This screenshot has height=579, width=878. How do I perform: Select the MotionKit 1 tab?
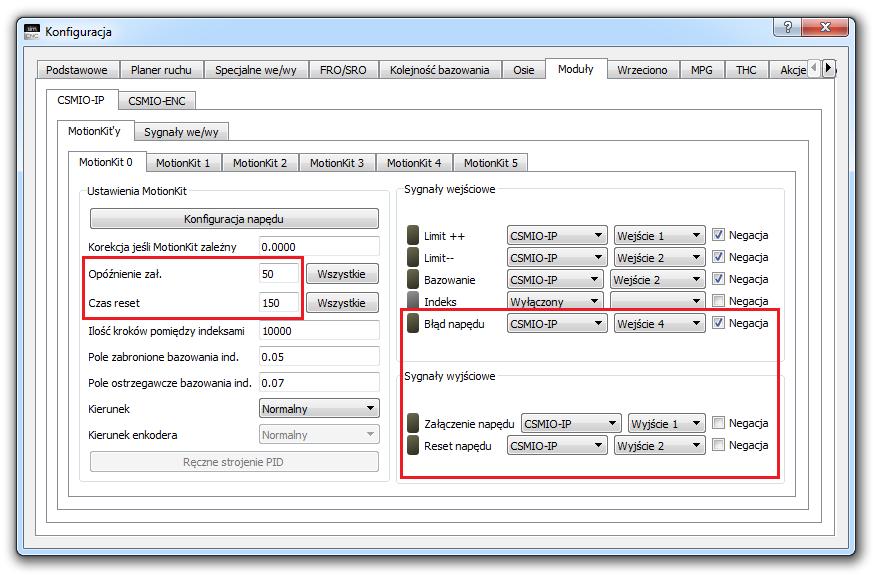(x=183, y=162)
